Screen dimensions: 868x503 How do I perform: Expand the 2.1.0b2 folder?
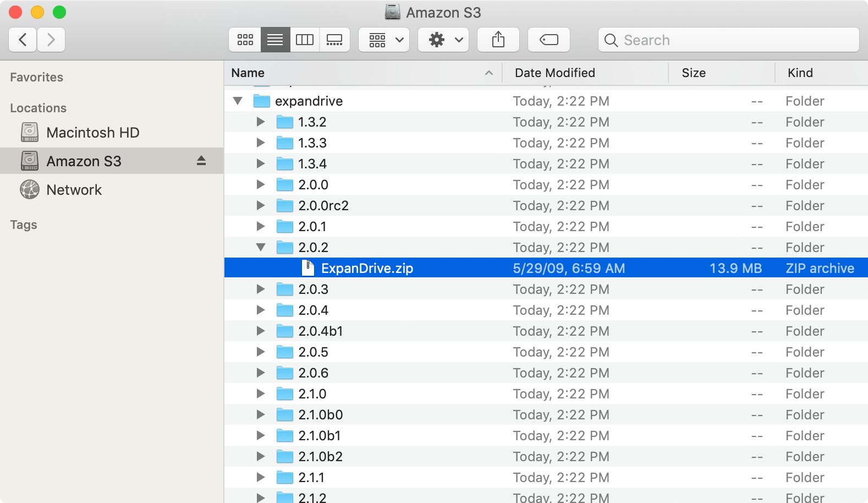261,456
